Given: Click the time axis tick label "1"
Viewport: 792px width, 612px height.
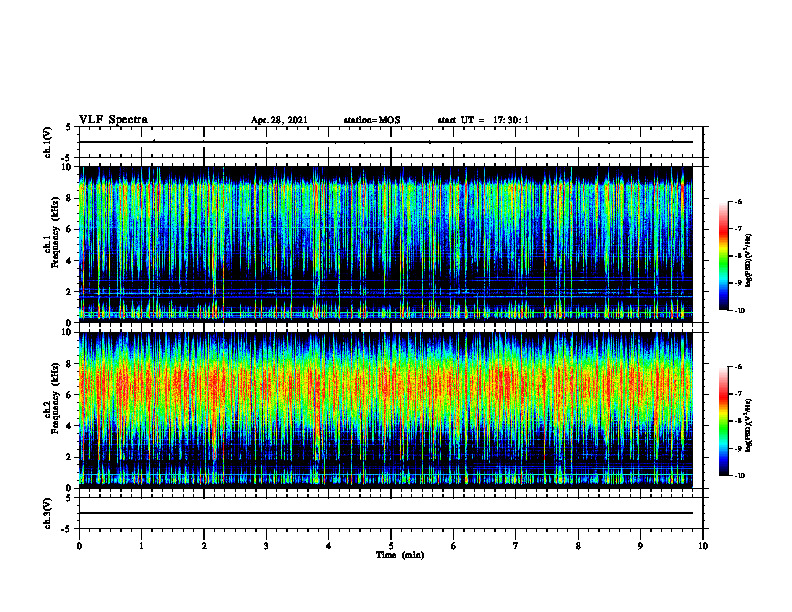Looking at the screenshot, I should click(x=141, y=546).
